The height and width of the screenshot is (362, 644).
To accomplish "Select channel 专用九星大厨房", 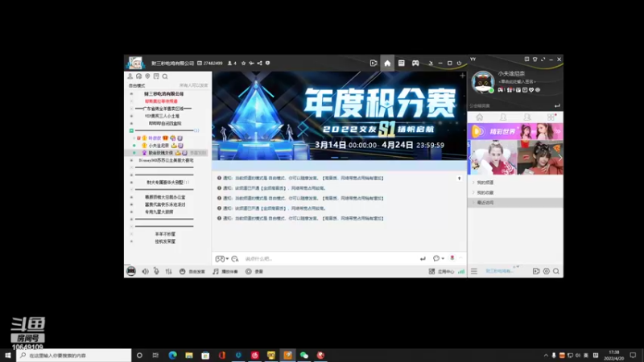I will coord(159,212).
